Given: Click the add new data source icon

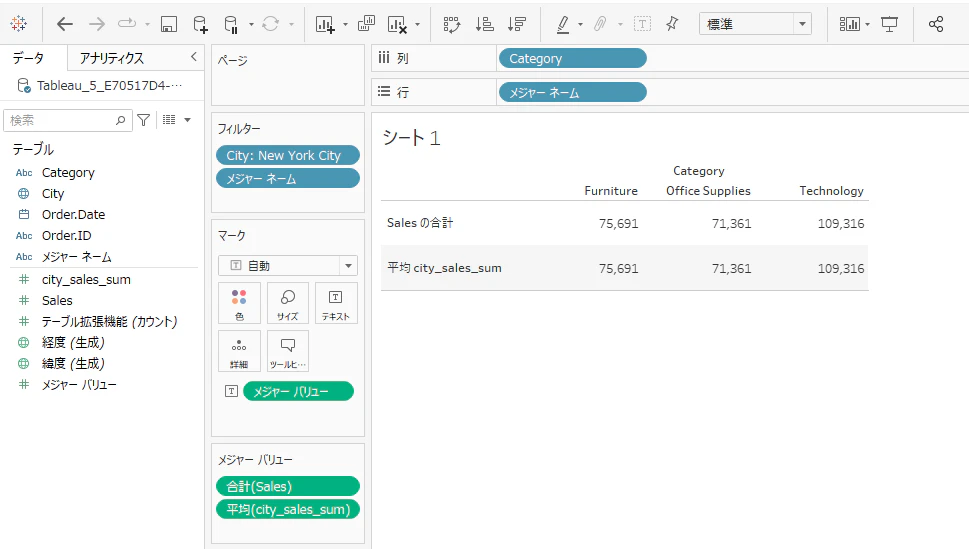Looking at the screenshot, I should tap(200, 24).
